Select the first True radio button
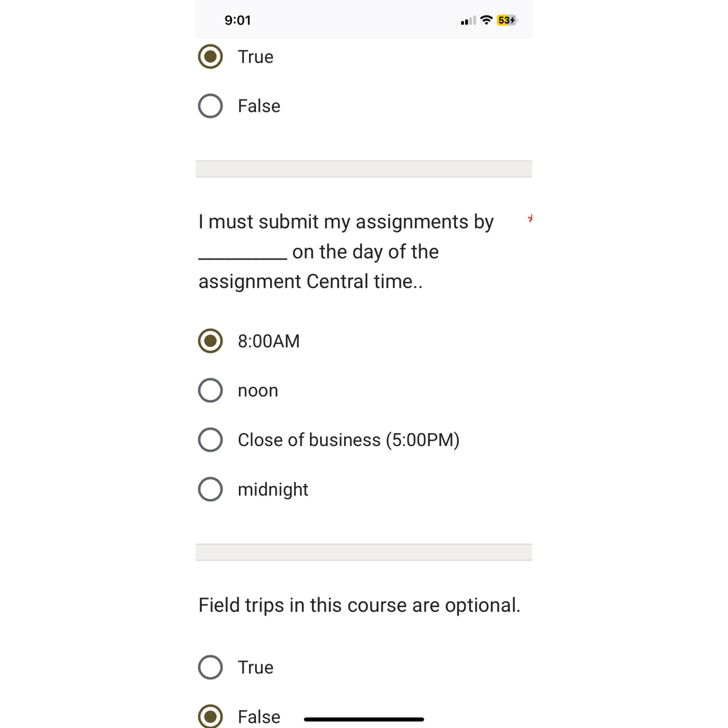728x728 pixels. (210, 57)
